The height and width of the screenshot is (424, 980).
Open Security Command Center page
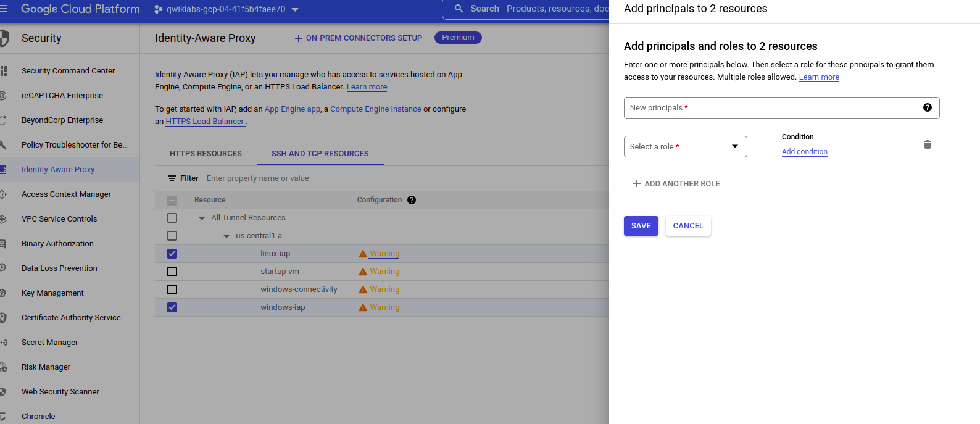68,71
